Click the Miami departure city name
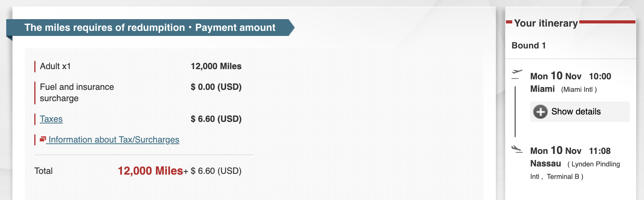The width and height of the screenshot is (644, 200). 542,89
